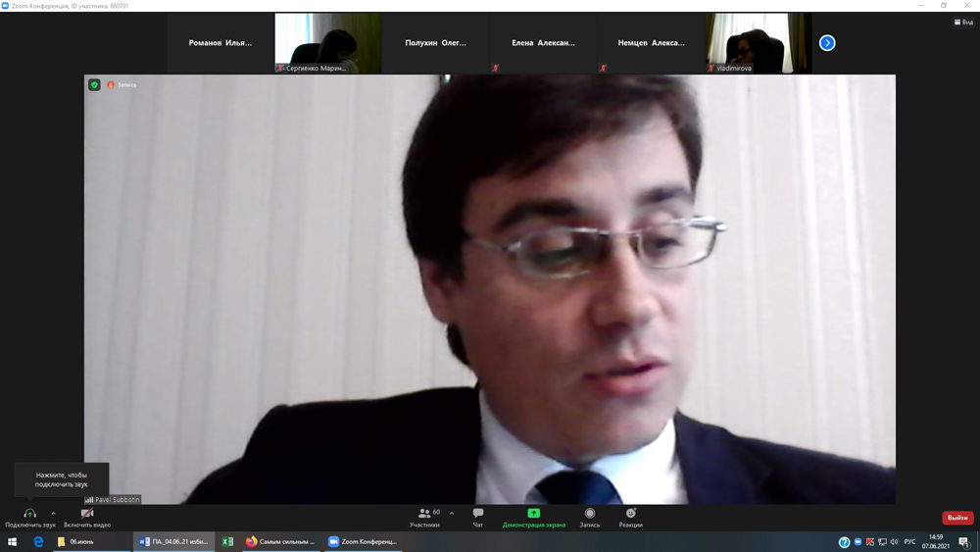Viewport: 980px width, 552px height.
Task: Open the Windows Start menu
Action: pyautogui.click(x=12, y=541)
